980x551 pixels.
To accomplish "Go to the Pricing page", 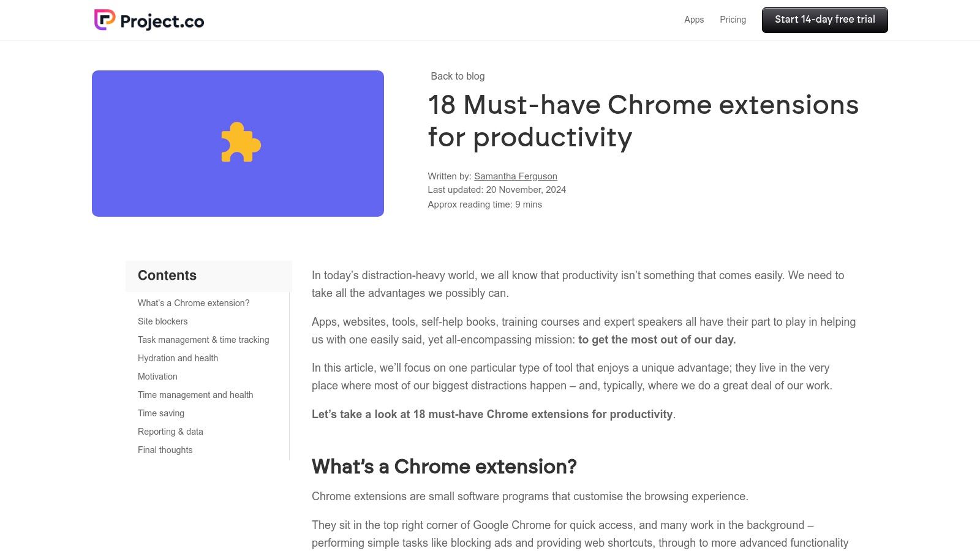I will (x=733, y=20).
